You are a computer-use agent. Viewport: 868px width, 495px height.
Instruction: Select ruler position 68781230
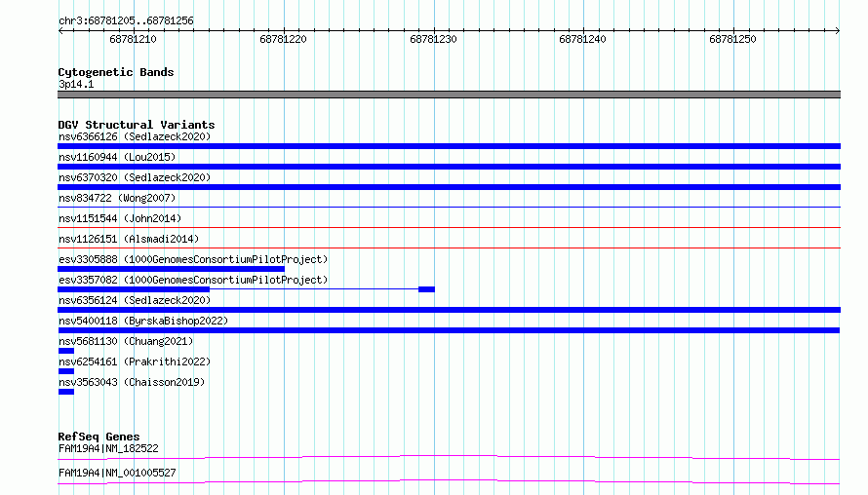tap(433, 39)
